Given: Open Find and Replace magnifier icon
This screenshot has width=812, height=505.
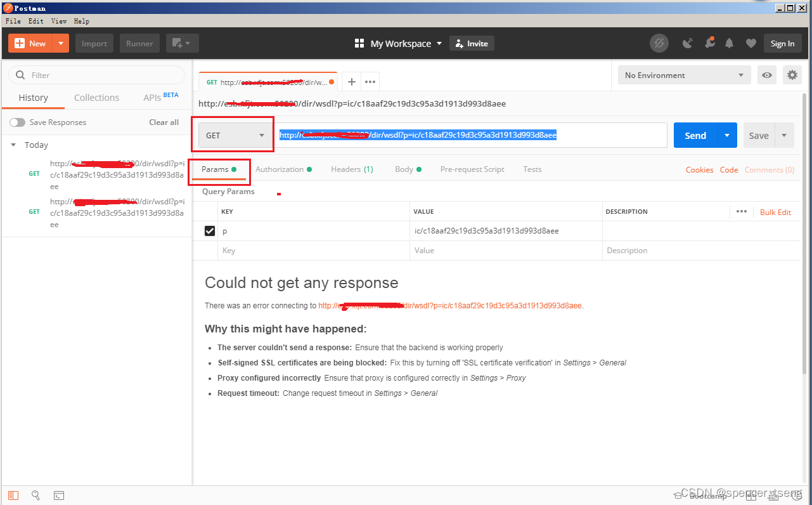Looking at the screenshot, I should point(36,495).
